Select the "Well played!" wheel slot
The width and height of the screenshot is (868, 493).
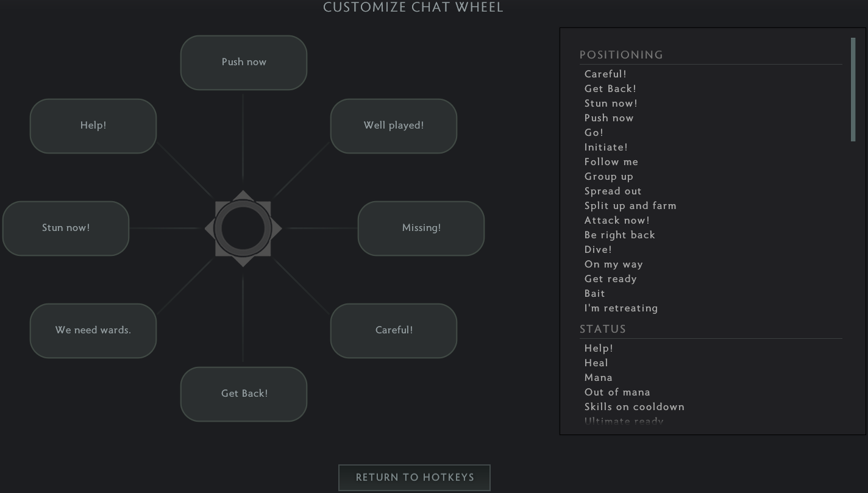[x=394, y=126]
